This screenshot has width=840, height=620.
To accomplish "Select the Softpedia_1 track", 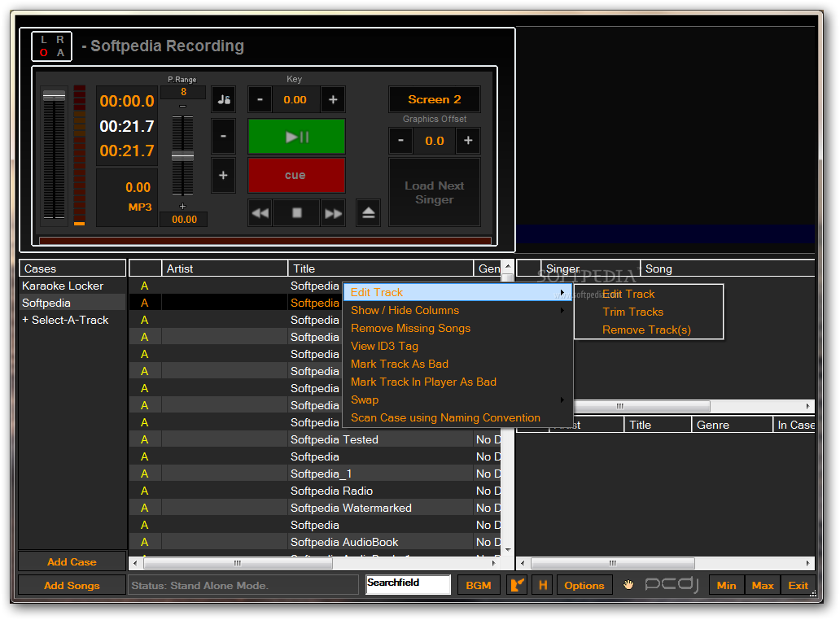I will click(316, 474).
